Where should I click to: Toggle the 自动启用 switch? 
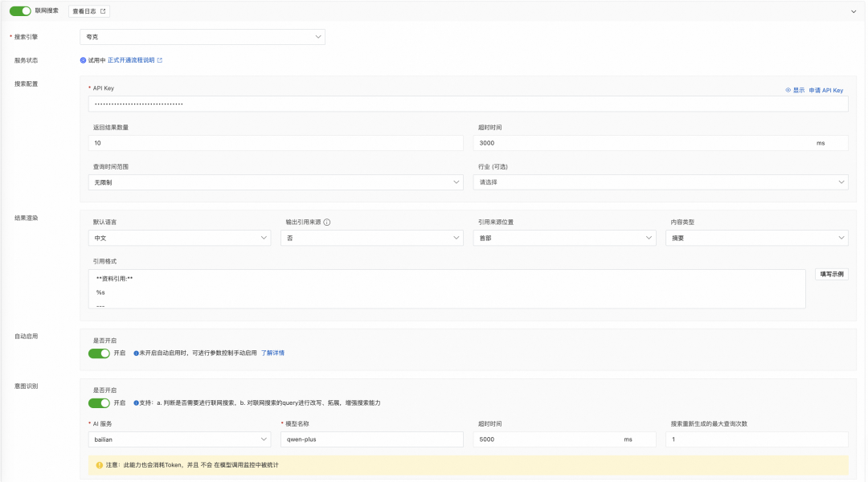pos(99,353)
